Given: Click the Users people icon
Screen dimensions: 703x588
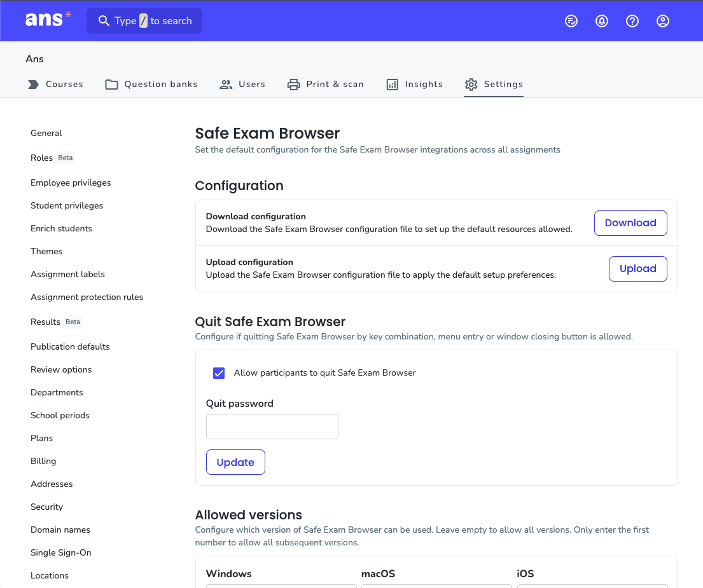Looking at the screenshot, I should click(226, 84).
